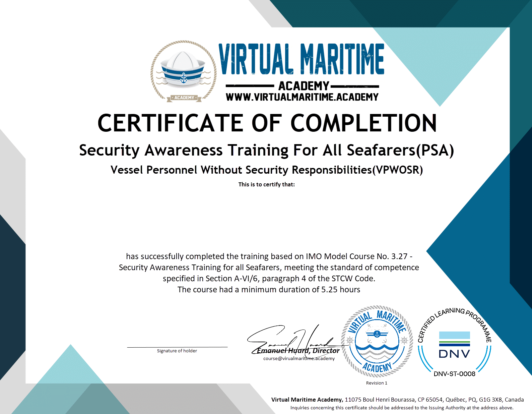The height and width of the screenshot is (414, 532).
Task: Open the www.virtualmaritime.academy website link
Action: 302,97
